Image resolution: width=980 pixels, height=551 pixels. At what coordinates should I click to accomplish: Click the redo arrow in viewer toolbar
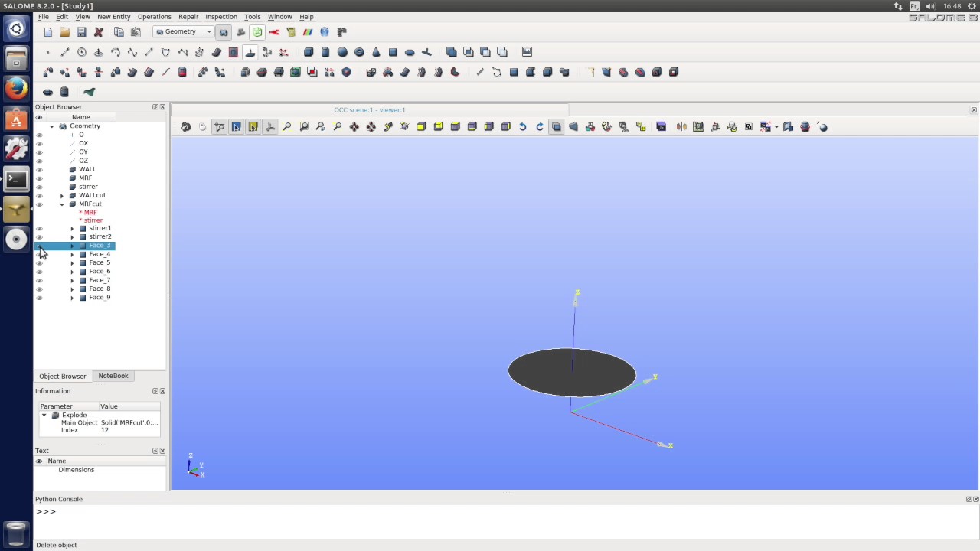pos(540,127)
